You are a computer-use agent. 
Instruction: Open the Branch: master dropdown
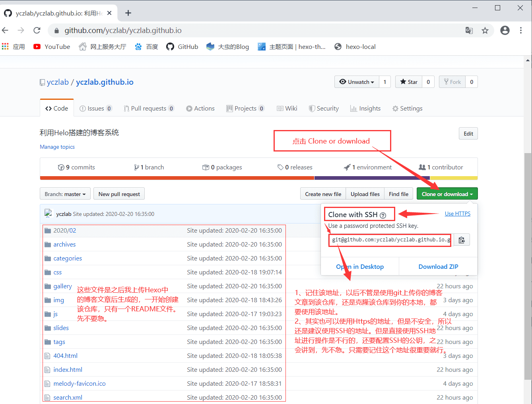click(x=65, y=194)
